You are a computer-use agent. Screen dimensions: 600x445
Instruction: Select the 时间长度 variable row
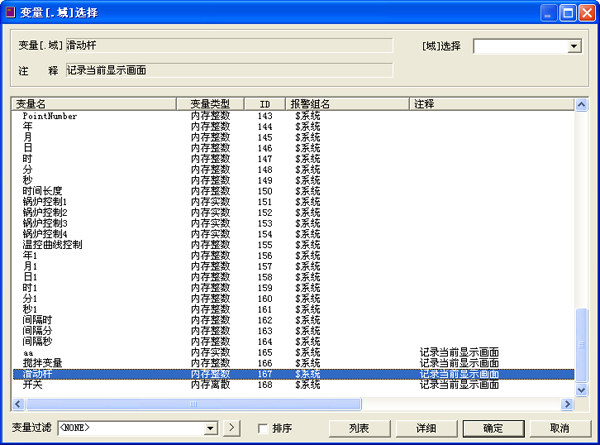[293, 191]
